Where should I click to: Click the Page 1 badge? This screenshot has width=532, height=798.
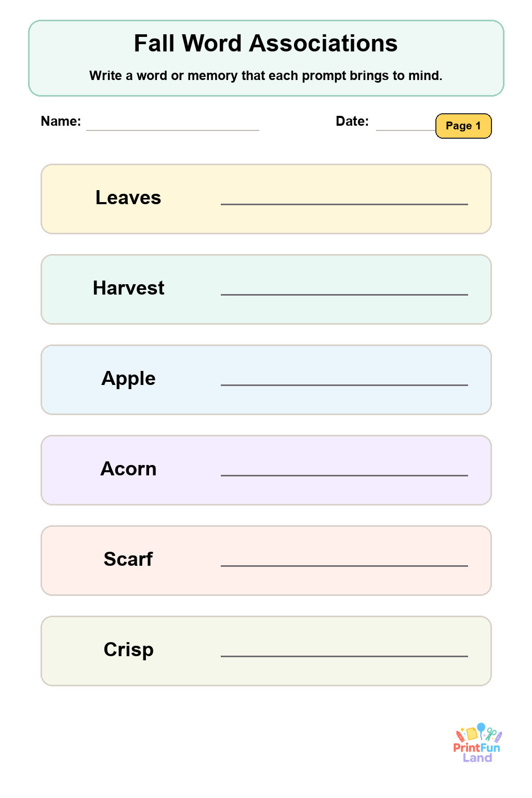click(463, 126)
